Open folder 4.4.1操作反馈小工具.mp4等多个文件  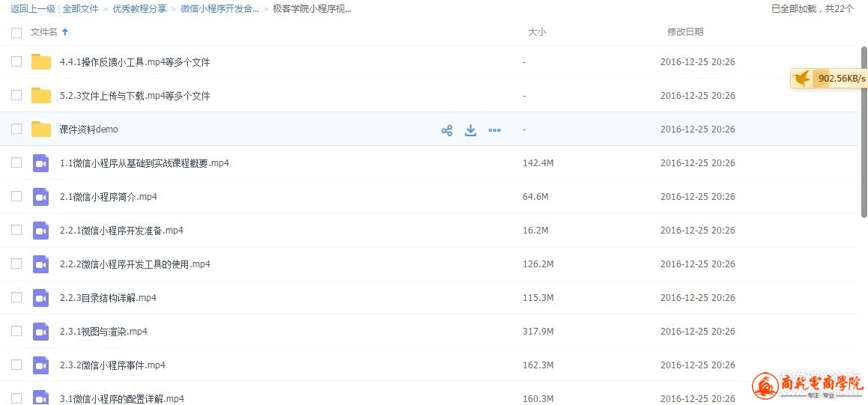click(x=135, y=63)
